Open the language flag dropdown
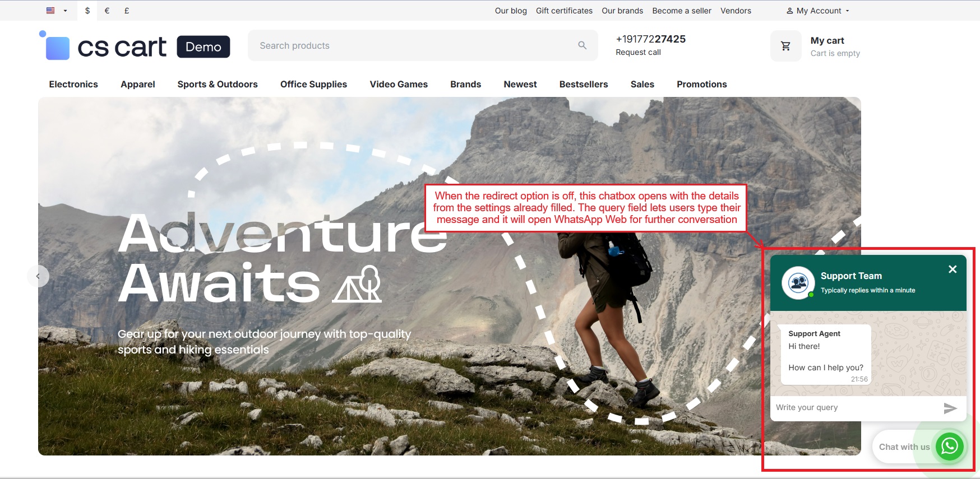980x479 pixels. [x=57, y=11]
